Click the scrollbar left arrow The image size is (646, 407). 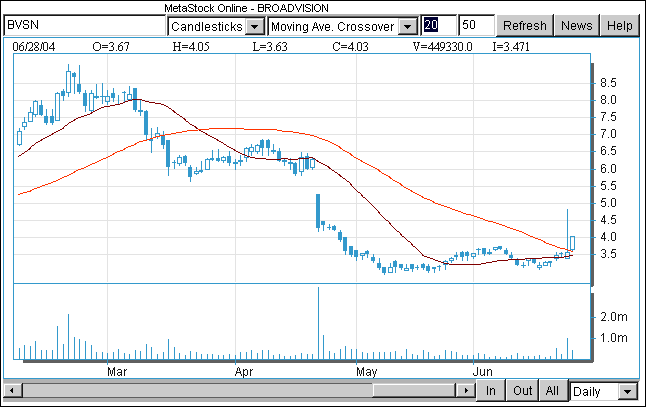(x=13, y=390)
